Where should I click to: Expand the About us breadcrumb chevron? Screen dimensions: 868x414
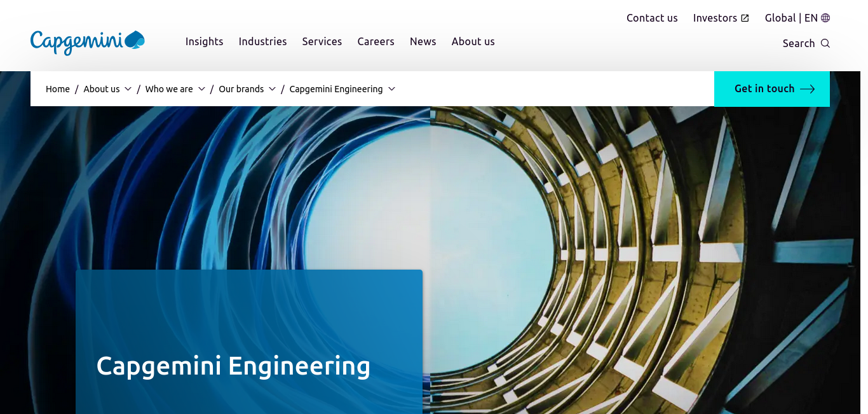[x=128, y=89]
